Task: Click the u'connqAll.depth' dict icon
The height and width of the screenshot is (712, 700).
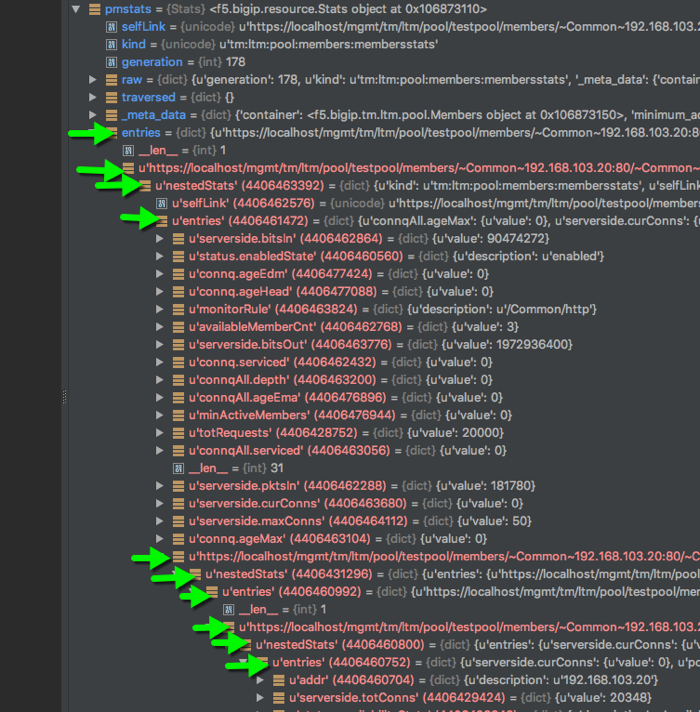Action: click(178, 380)
